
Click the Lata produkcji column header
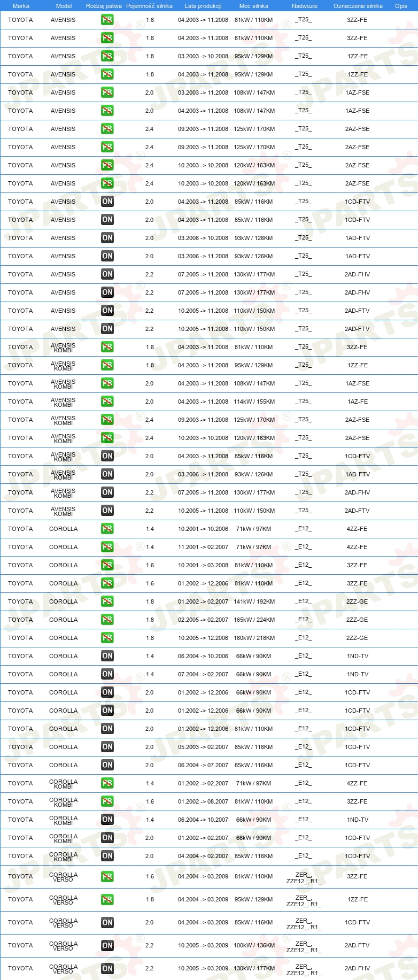[203, 6]
